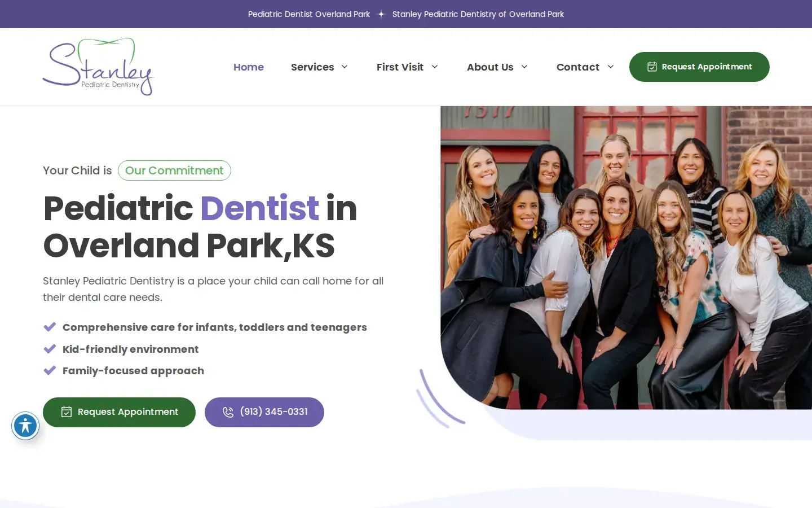Click the Stanley Pediatric Dentistry logo
This screenshot has width=812, height=508.
pyautogui.click(x=98, y=67)
